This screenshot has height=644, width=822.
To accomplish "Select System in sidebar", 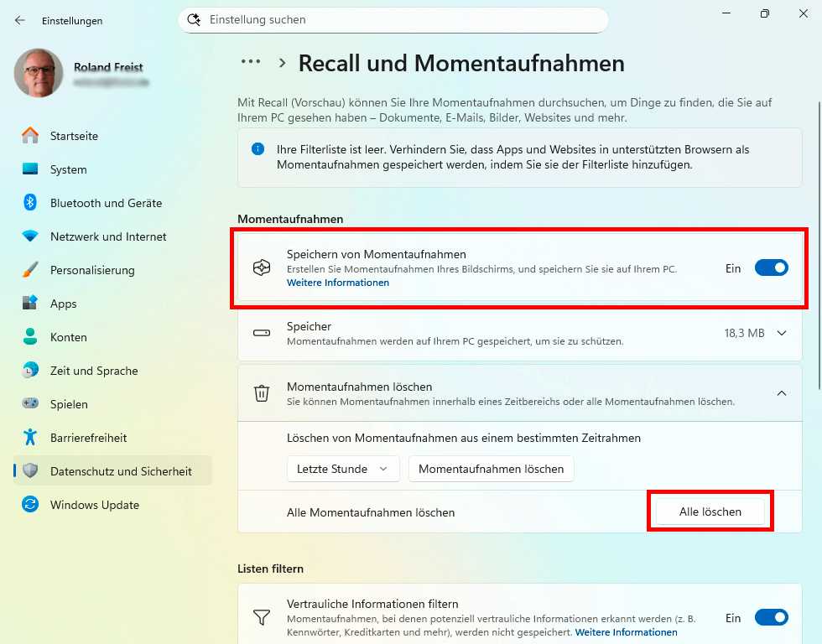I will [112, 169].
